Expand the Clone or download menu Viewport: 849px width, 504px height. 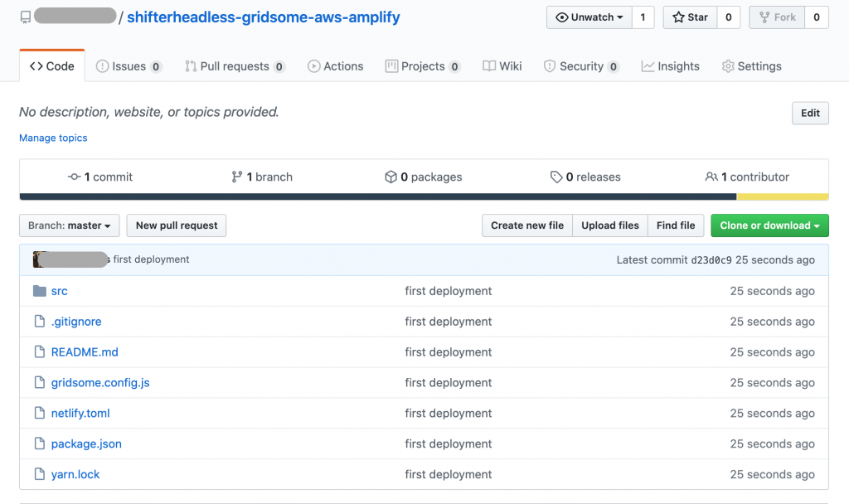769,225
